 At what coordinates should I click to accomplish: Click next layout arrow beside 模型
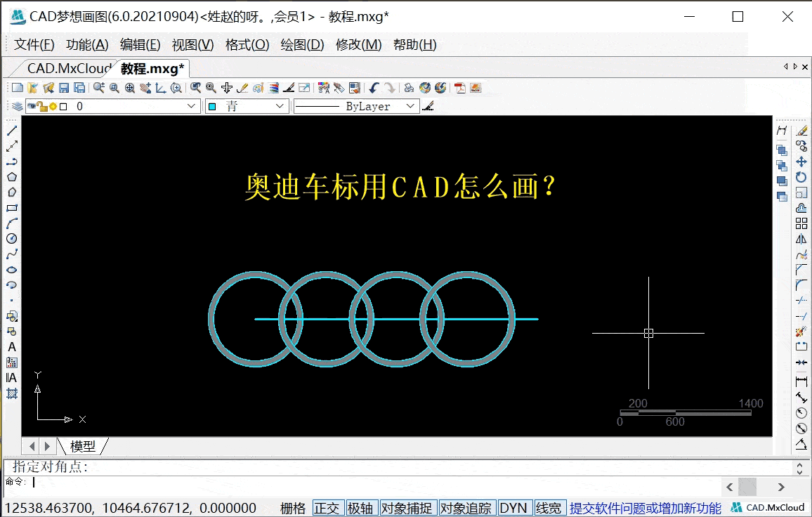[x=47, y=446]
